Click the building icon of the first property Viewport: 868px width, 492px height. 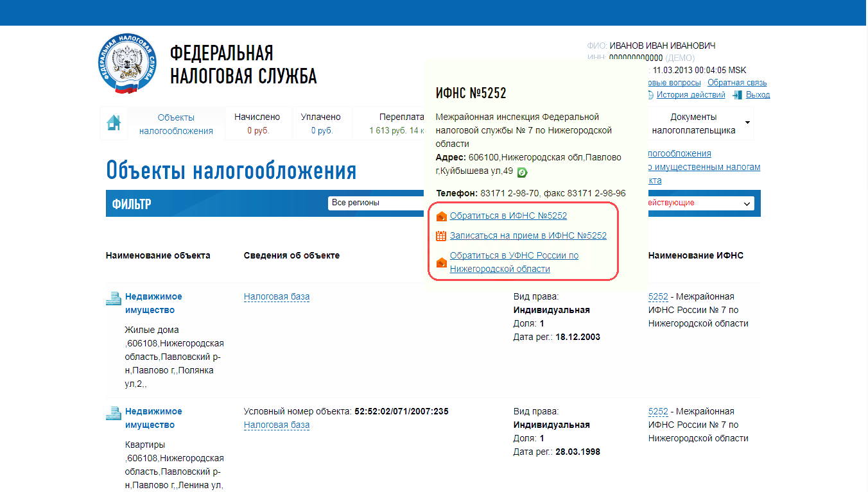pos(113,298)
